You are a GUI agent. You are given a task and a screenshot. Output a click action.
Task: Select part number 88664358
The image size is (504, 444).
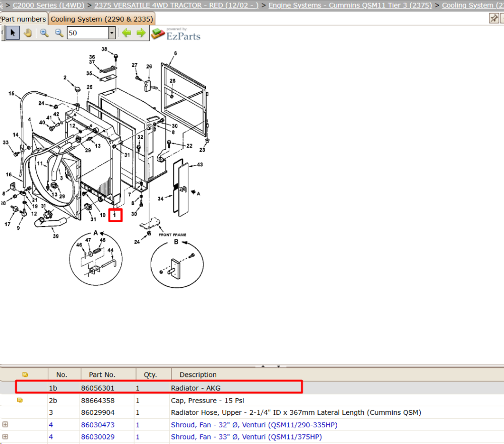tap(98, 401)
